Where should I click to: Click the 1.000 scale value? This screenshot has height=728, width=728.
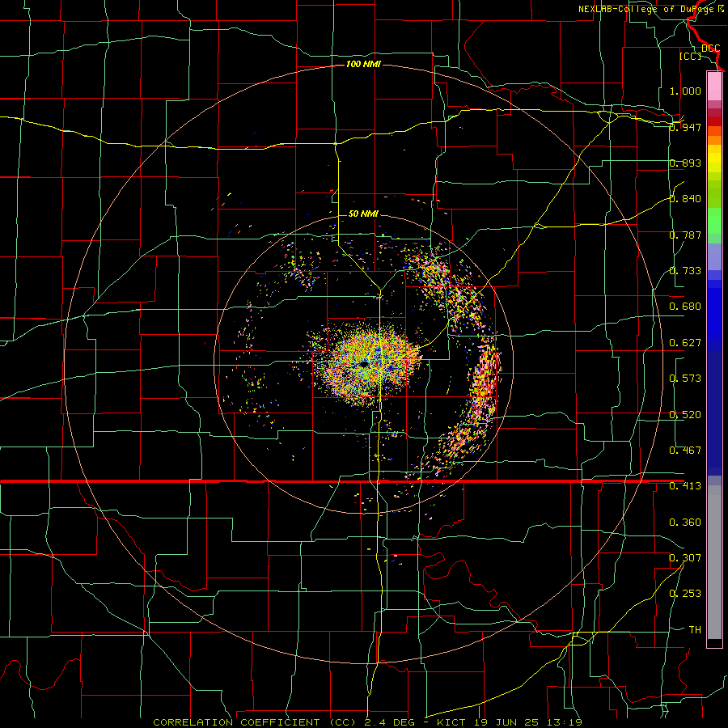[685, 91]
